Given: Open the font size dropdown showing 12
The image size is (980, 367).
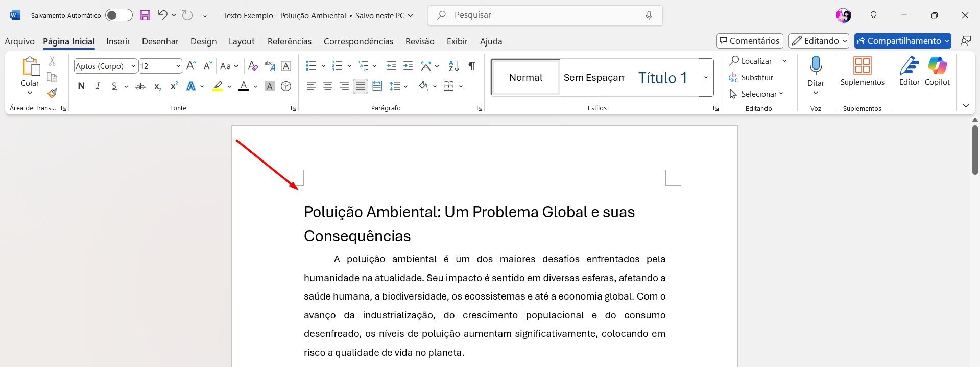Looking at the screenshot, I should pyautogui.click(x=178, y=66).
